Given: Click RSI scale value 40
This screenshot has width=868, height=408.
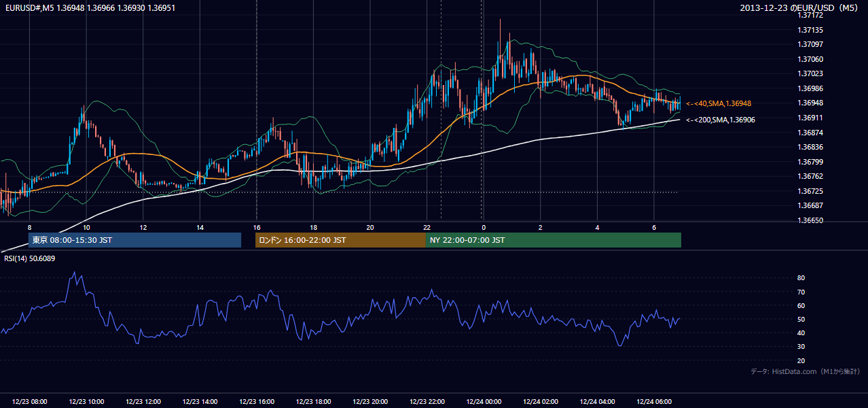Looking at the screenshot, I should pyautogui.click(x=801, y=333).
